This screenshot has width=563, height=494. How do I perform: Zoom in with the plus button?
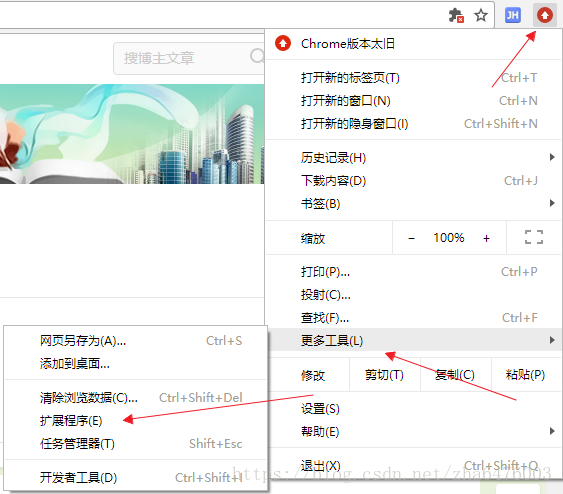point(486,238)
